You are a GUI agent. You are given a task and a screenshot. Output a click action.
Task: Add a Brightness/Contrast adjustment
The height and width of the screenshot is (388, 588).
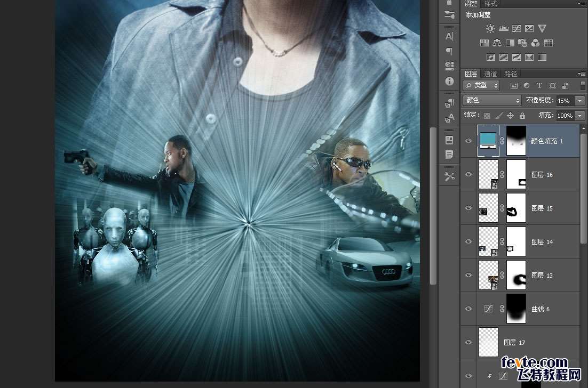coord(490,28)
